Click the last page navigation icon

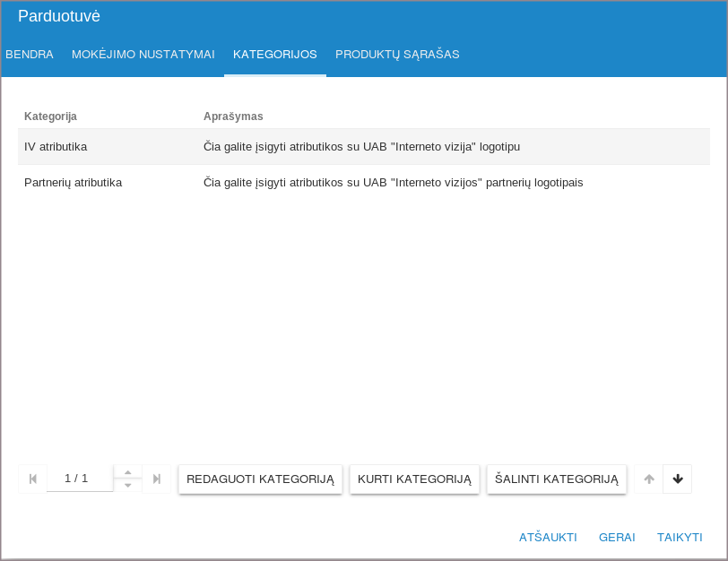click(157, 479)
